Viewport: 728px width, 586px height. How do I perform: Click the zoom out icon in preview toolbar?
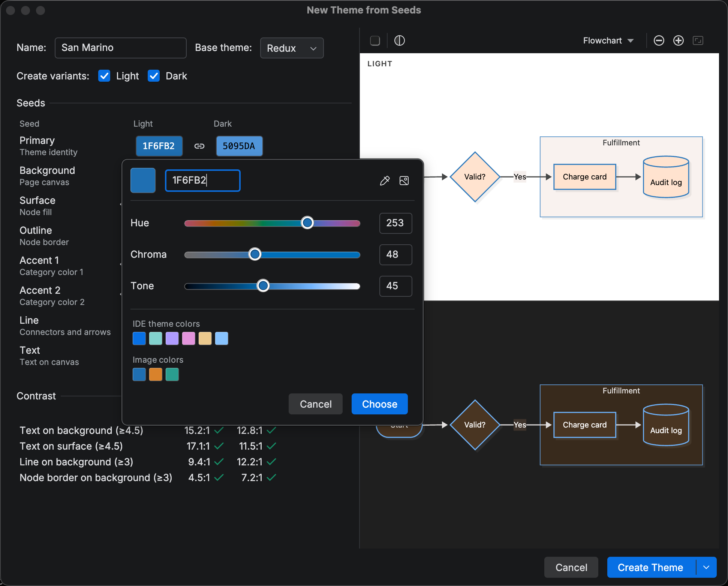pyautogui.click(x=659, y=40)
